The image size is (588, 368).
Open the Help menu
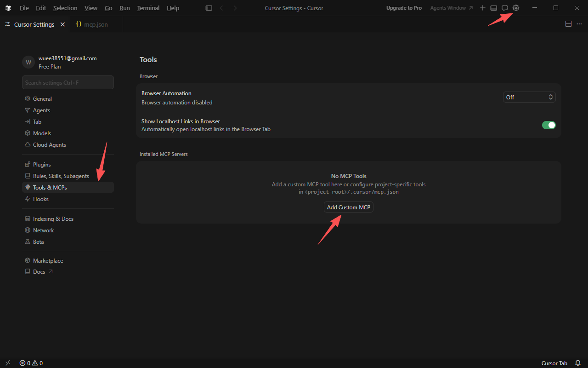click(x=173, y=8)
